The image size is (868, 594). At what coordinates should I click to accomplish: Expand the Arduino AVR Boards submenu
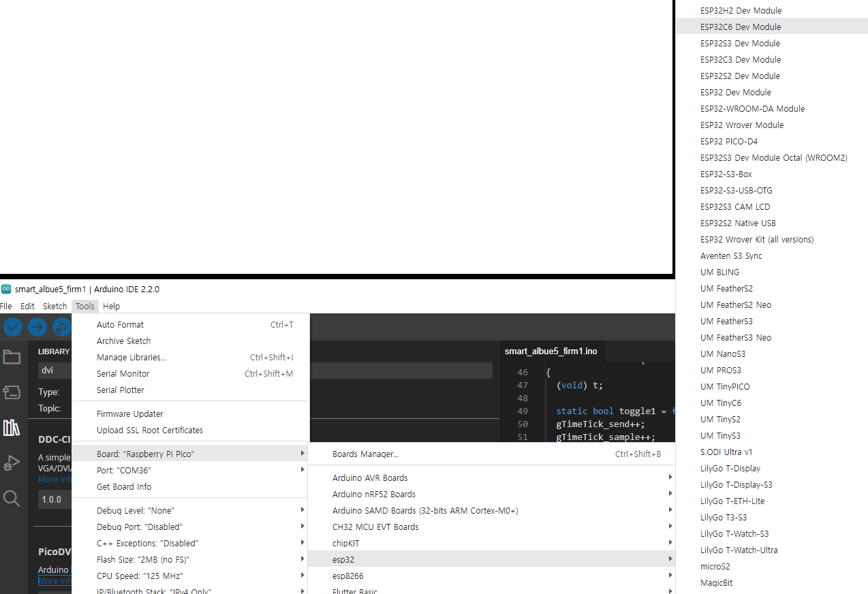[491, 478]
